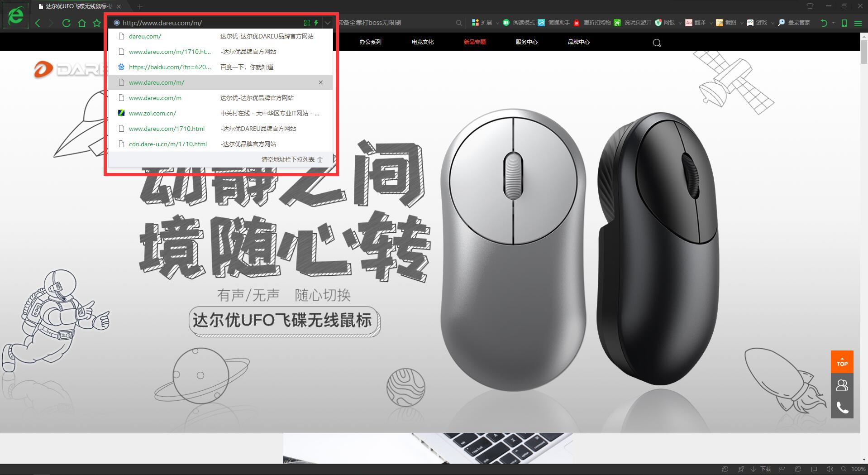Image resolution: width=868 pixels, height=475 pixels.
Task: Open the split window icon in status bar
Action: (814, 469)
